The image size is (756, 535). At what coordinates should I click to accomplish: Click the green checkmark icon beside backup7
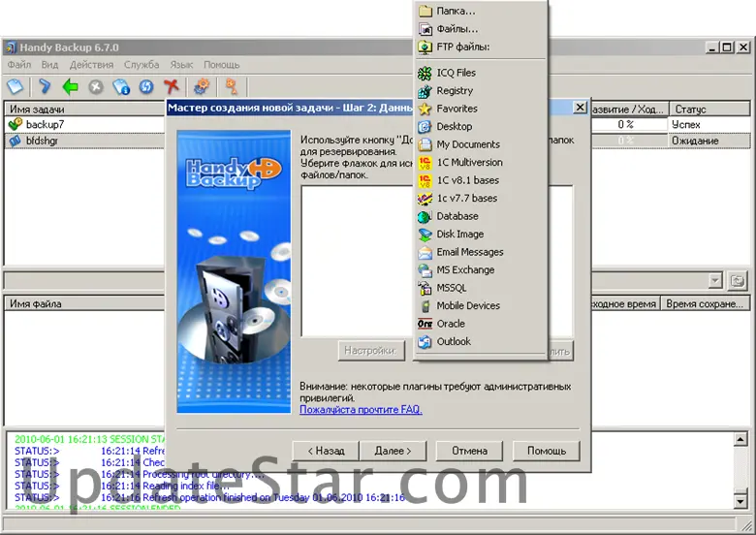15,124
